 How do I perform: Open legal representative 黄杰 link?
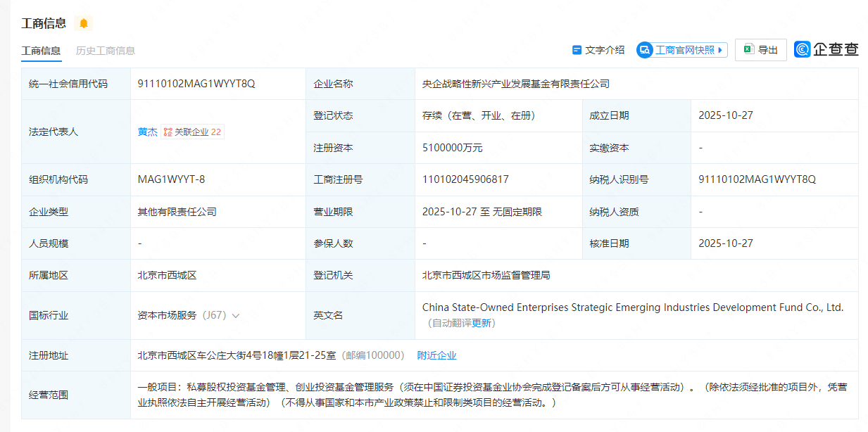[x=147, y=132]
